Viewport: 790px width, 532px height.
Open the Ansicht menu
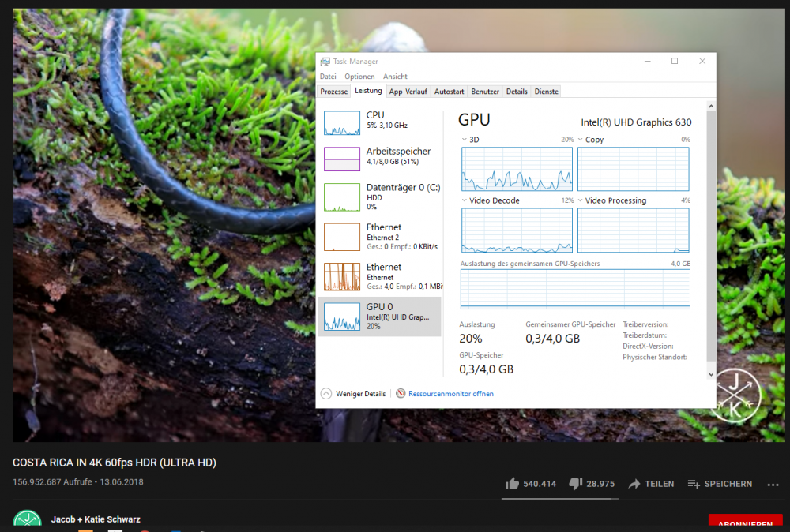(395, 77)
